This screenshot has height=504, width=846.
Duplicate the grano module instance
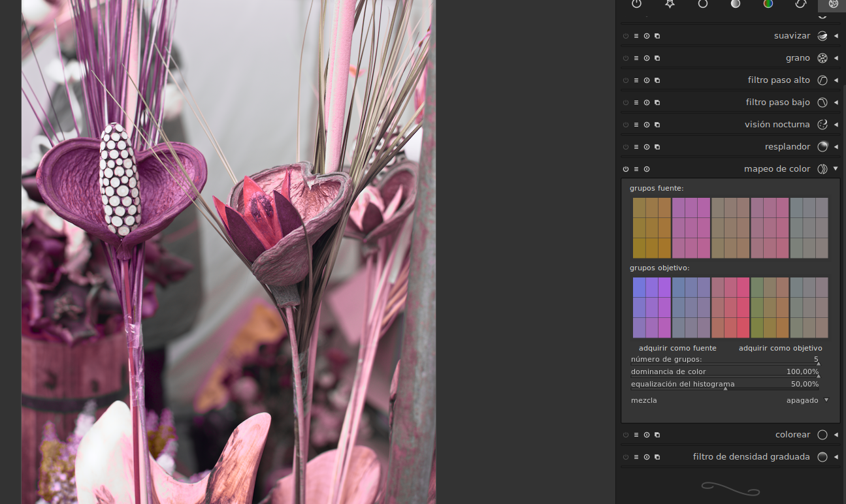(657, 58)
